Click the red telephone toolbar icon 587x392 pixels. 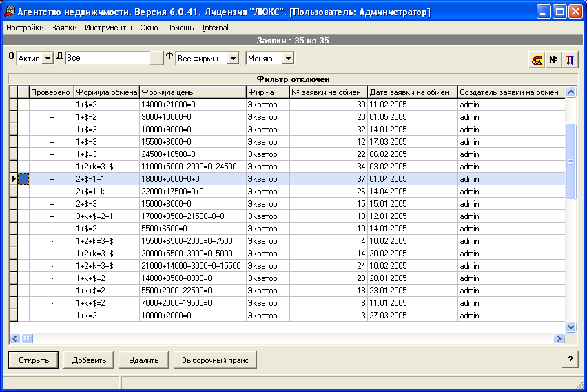pyautogui.click(x=537, y=60)
